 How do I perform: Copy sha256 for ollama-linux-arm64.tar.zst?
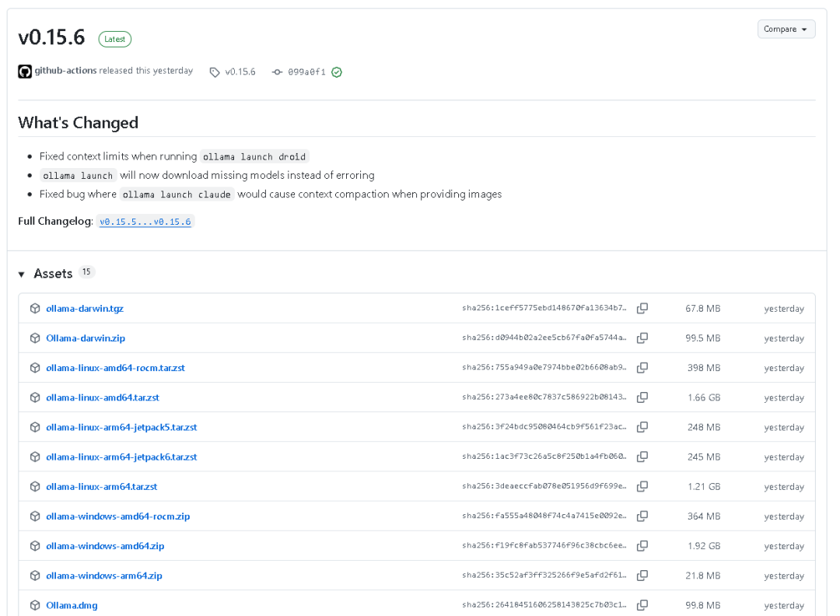coord(642,486)
